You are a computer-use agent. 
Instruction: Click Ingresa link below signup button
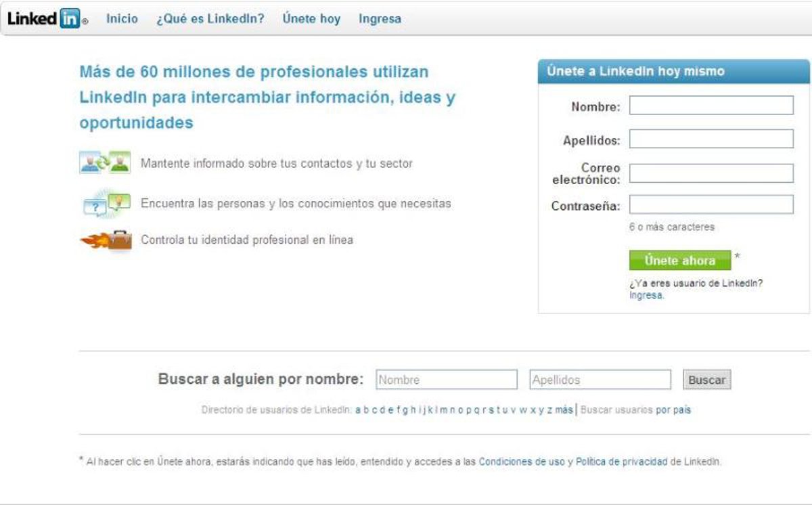[x=646, y=296]
